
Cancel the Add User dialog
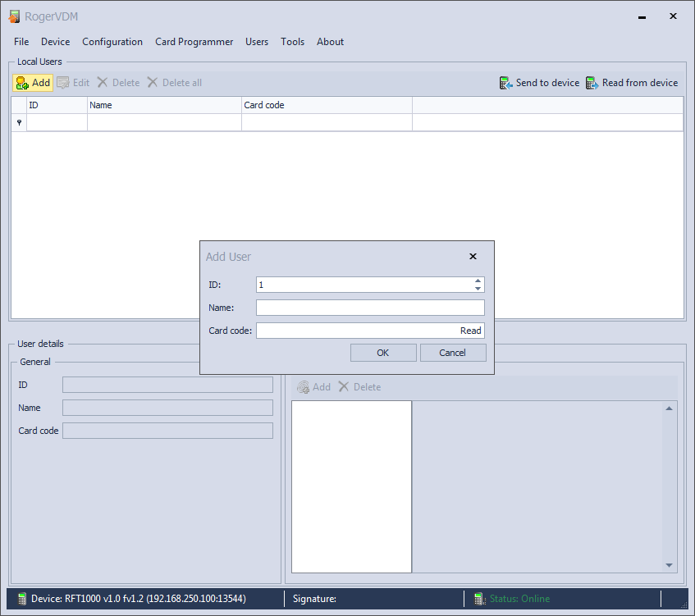click(453, 353)
